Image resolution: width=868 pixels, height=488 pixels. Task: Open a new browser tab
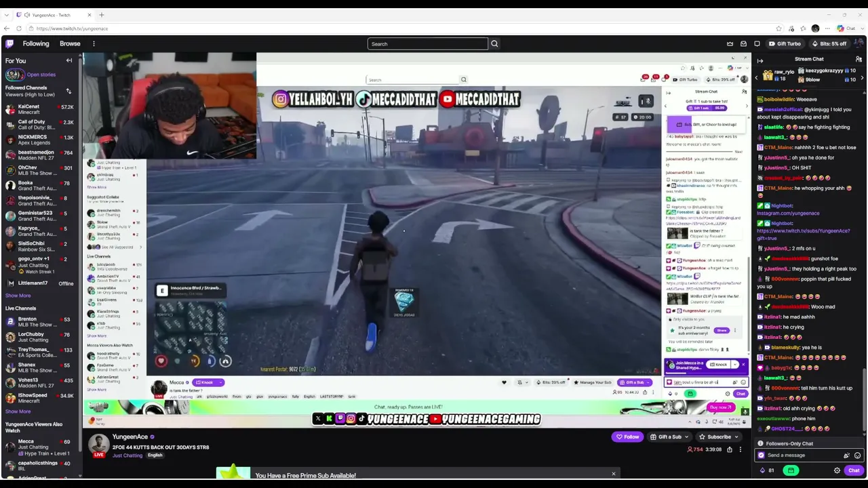(x=102, y=15)
